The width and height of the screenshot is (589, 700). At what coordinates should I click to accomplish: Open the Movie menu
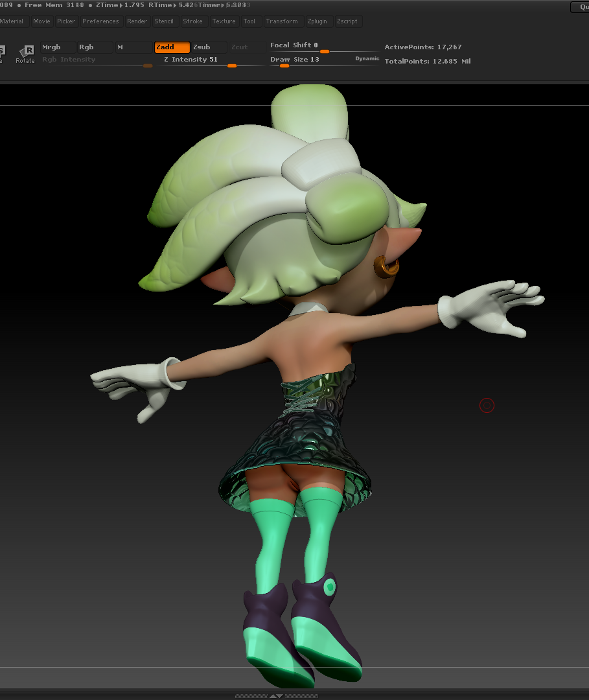[41, 21]
